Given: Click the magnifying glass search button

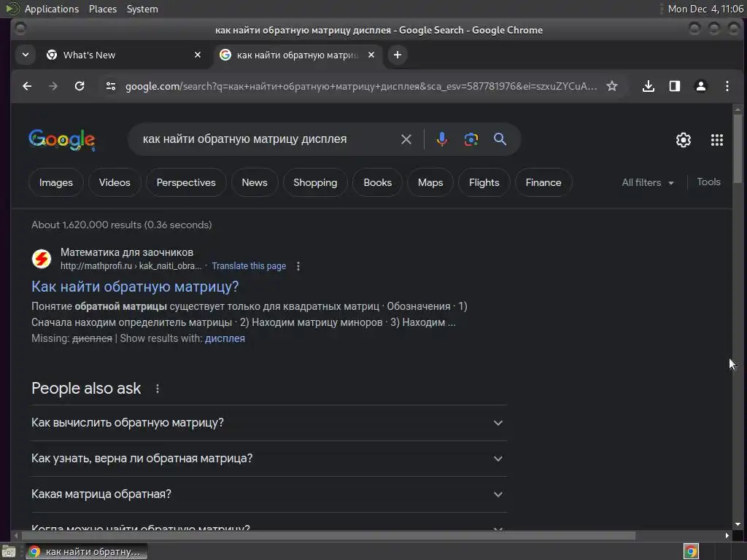Looking at the screenshot, I should (x=500, y=139).
